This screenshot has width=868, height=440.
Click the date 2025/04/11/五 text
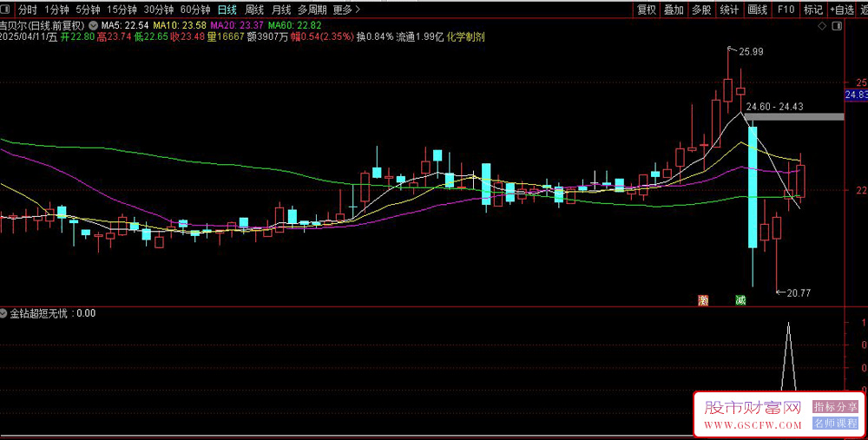point(29,37)
